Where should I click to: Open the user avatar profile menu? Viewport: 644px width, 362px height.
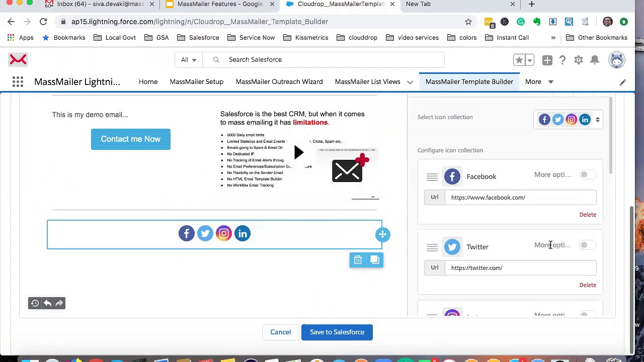pos(617,60)
